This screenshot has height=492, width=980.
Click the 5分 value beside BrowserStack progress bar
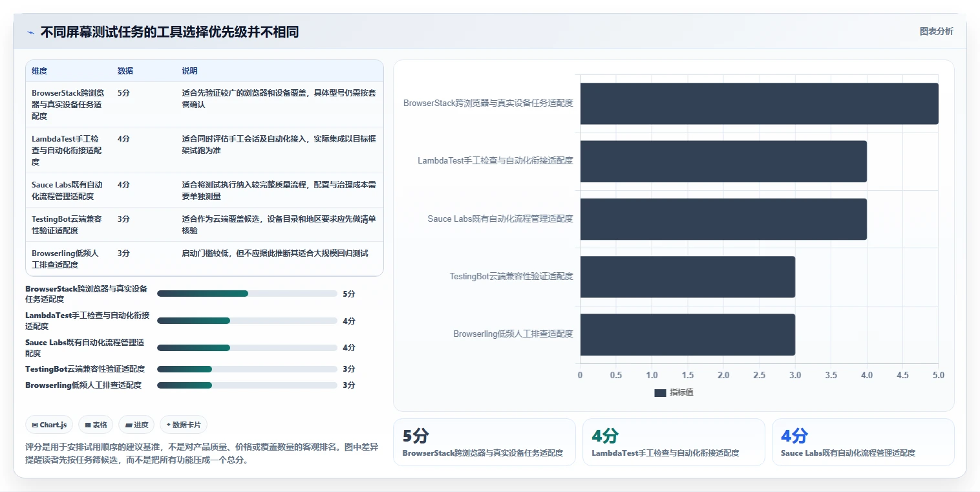point(349,294)
